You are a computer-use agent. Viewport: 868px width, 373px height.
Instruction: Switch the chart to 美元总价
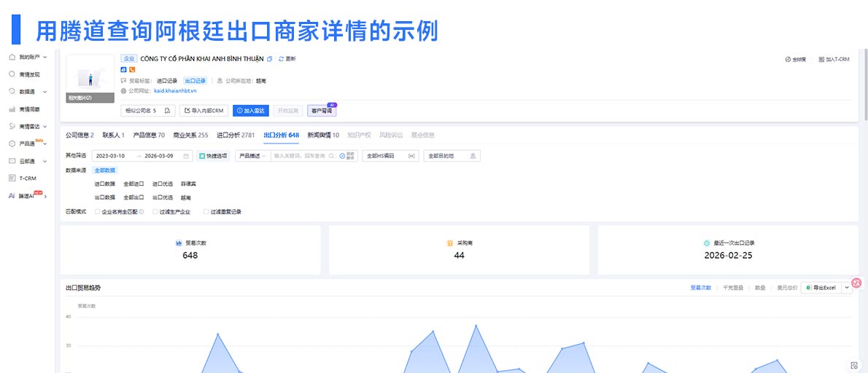786,288
